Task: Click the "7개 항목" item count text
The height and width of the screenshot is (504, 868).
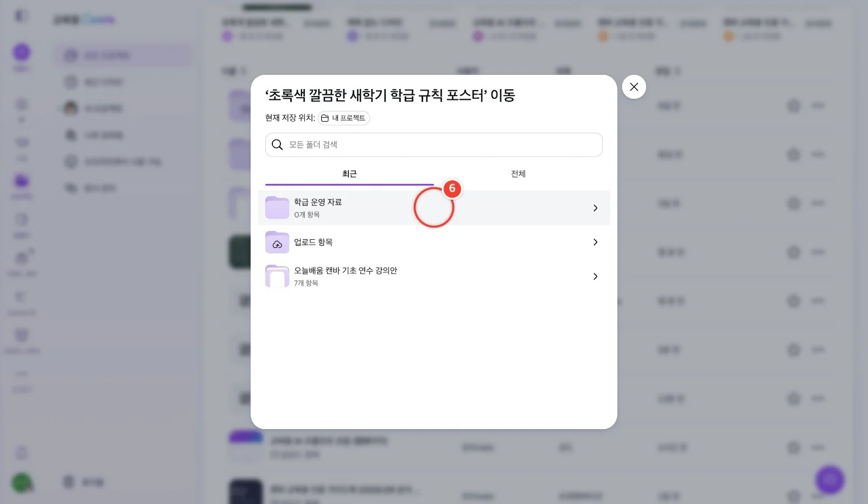Action: [x=306, y=283]
